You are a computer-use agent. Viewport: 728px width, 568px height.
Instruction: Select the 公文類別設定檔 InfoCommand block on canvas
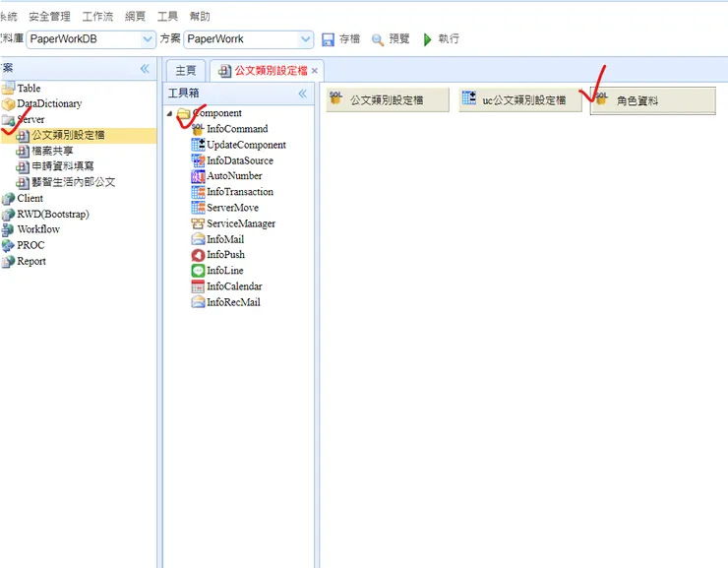[388, 99]
